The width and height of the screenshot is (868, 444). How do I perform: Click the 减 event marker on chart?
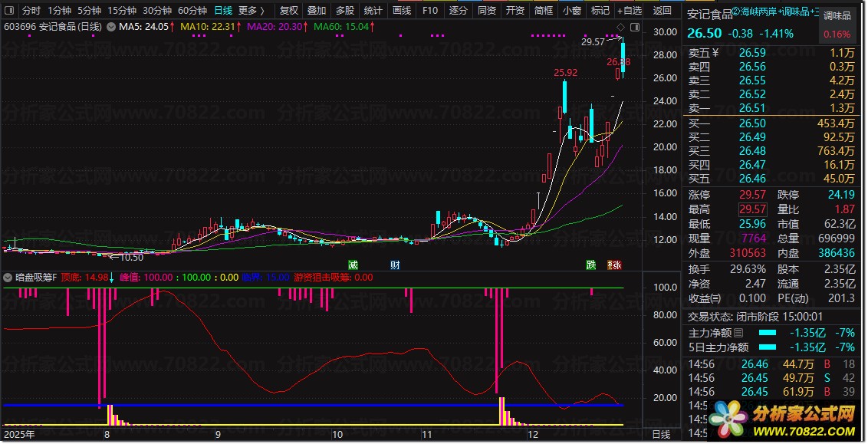pos(353,265)
